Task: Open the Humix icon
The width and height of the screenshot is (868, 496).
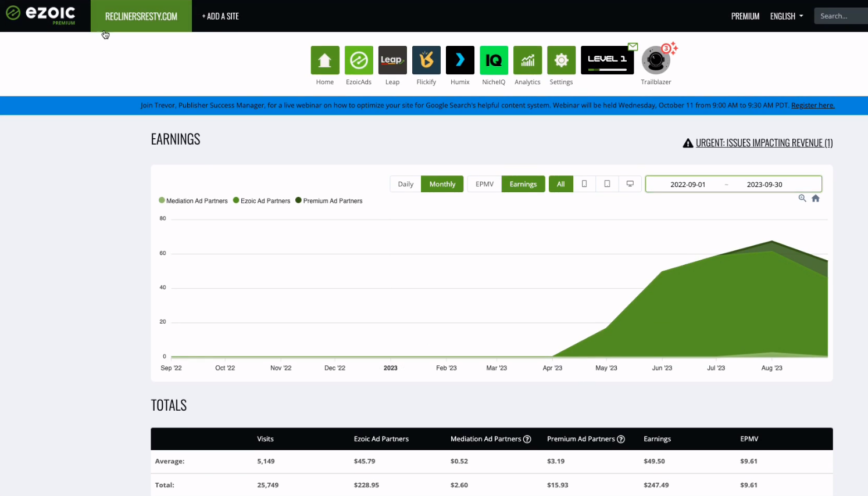Action: (460, 60)
